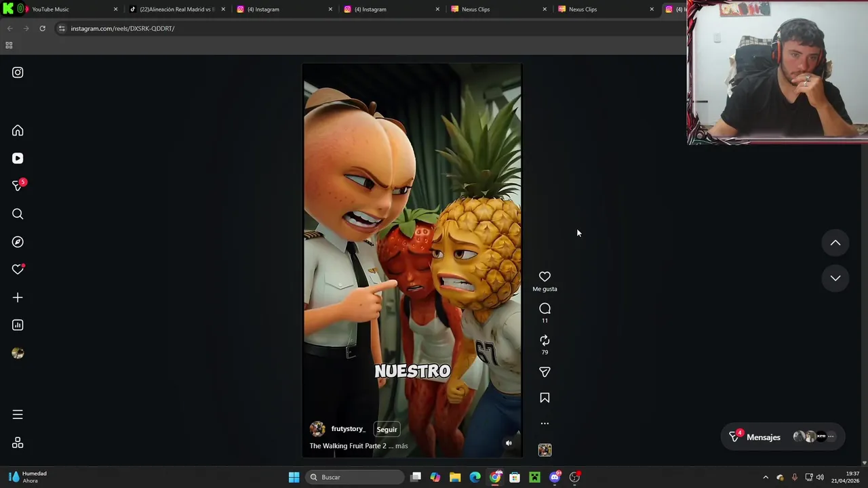
Task: Repost the reel (79)
Action: tap(545, 340)
